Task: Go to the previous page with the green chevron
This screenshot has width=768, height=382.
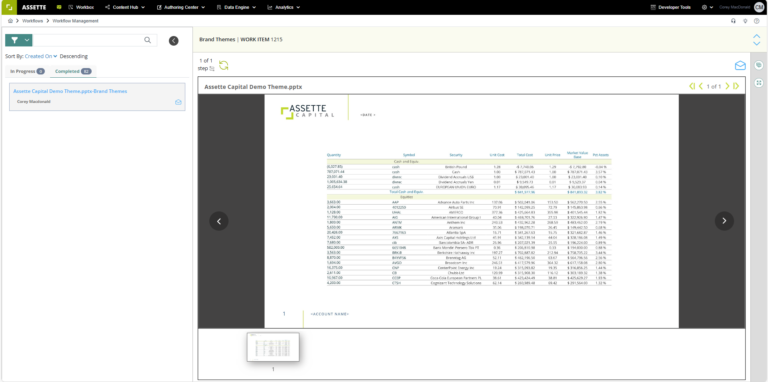Action: [x=701, y=86]
